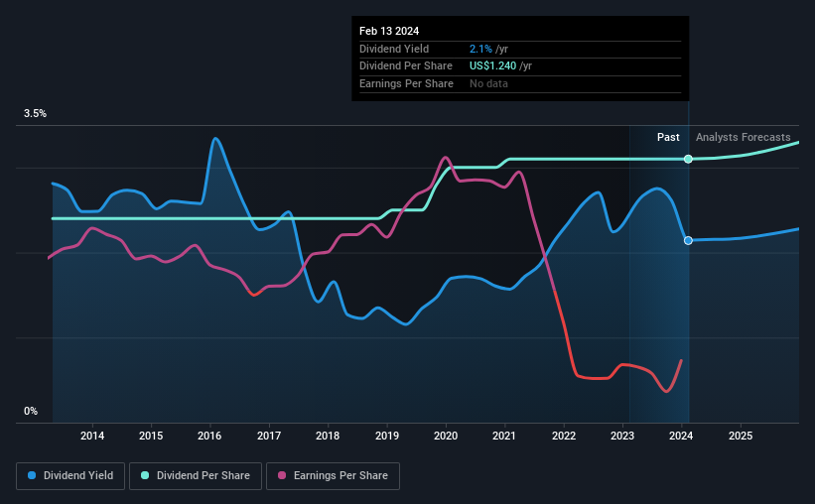Select the Dividend Per Share marker at Feb 2024
815x504 pixels.
pos(688,159)
